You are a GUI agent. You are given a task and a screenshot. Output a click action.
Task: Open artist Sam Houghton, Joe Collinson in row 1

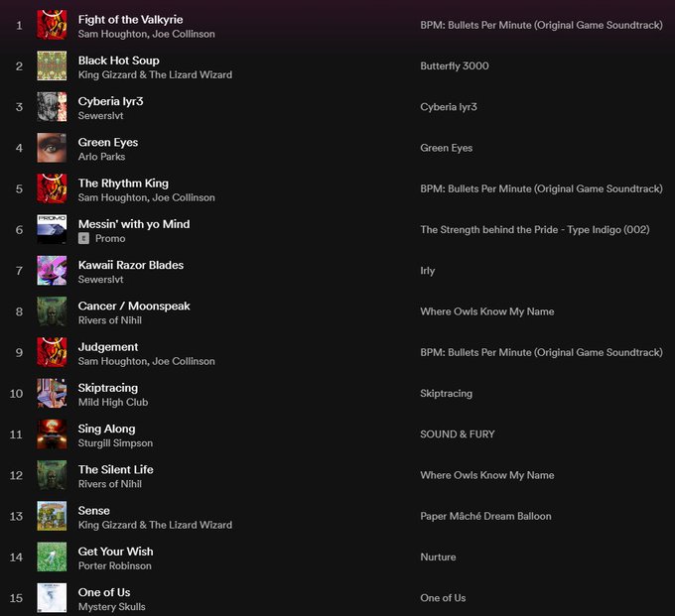pyautogui.click(x=146, y=34)
